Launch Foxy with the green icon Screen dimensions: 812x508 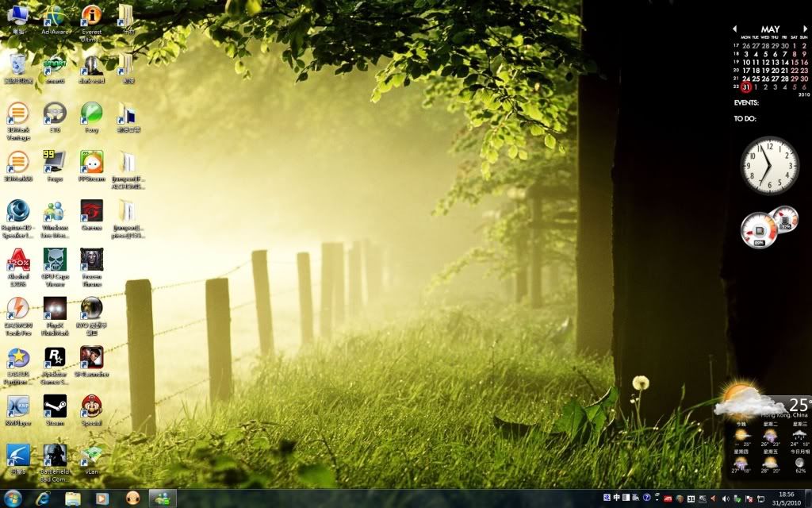coord(92,113)
